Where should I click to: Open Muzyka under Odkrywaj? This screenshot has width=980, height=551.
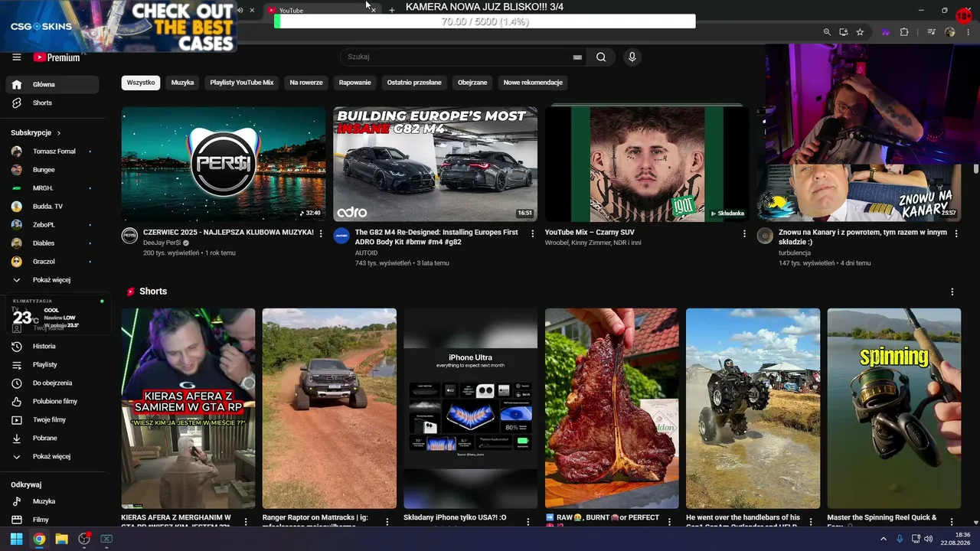pos(52,501)
